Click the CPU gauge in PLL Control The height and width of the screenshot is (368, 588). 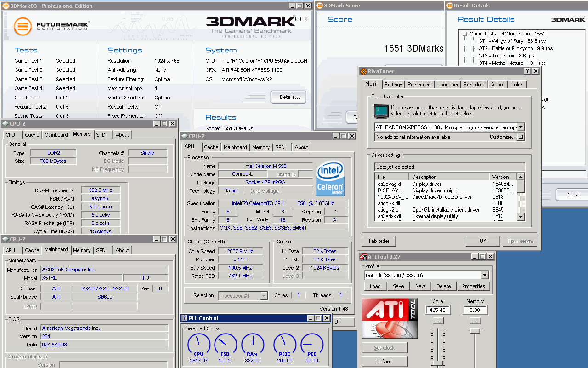[x=198, y=345]
